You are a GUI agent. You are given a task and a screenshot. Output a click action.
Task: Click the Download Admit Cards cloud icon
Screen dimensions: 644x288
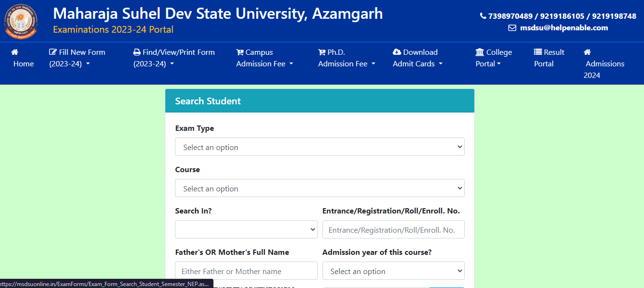click(397, 52)
